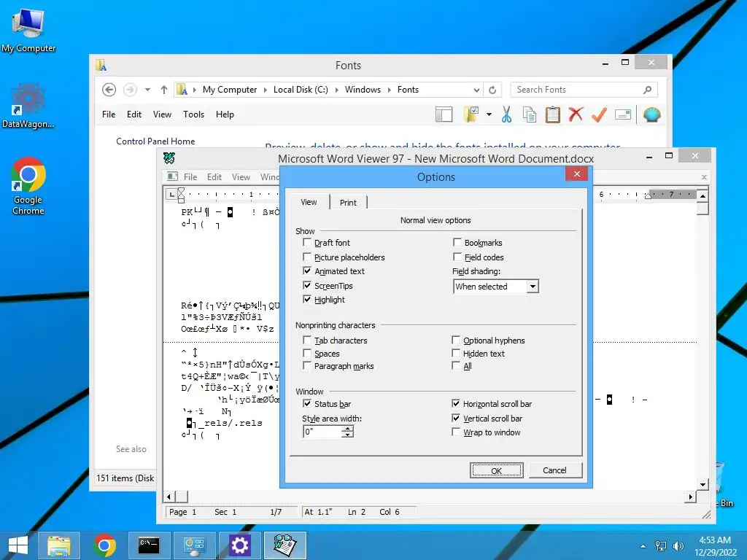Open the Edit menu in Word Viewer
Screen dimensions: 747x560
(x=214, y=176)
